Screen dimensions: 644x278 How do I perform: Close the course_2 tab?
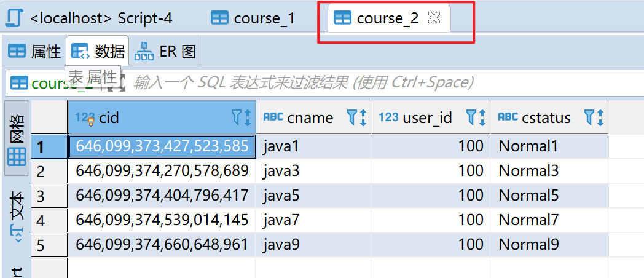tap(434, 18)
